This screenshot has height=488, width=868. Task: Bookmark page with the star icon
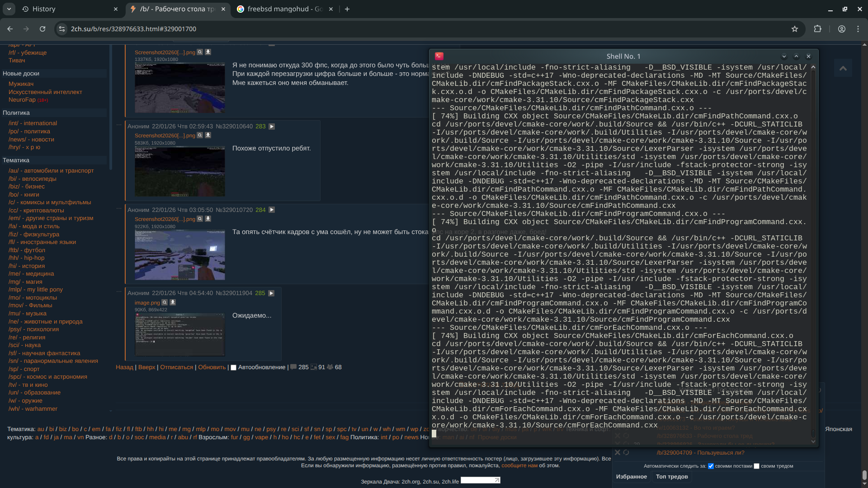[794, 29]
